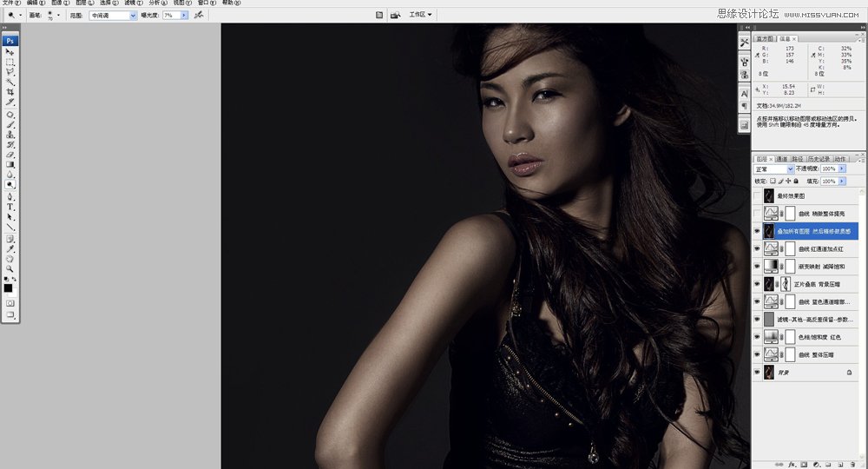Select the 滤镜 高反差保留 layer thumbnail

769,319
